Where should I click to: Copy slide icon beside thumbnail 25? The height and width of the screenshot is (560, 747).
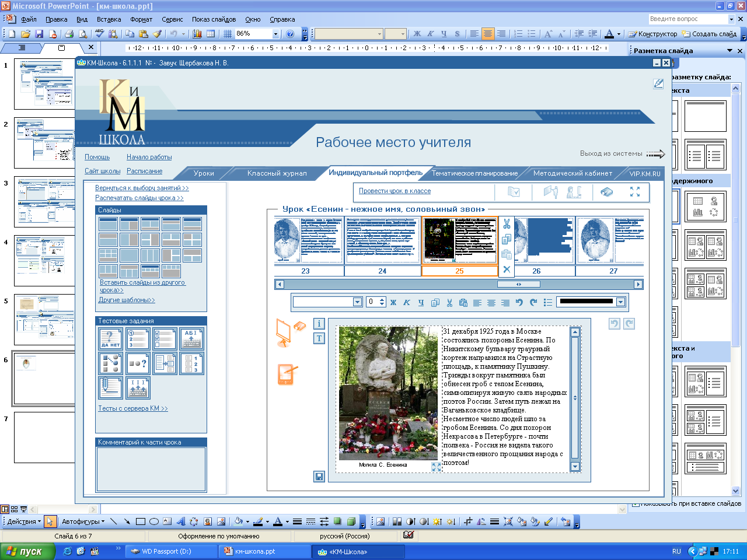coord(507,239)
